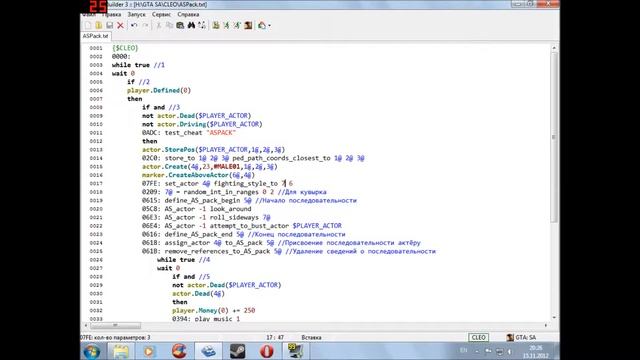Image resolution: width=640 pixels, height=360 pixels.
Task: Undo the last edit
Action: point(134,25)
